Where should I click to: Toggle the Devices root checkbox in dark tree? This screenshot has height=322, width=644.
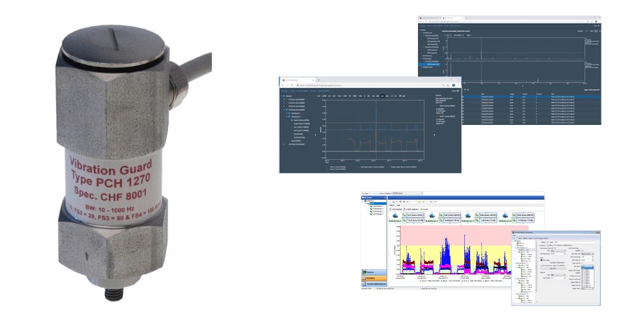283,96
